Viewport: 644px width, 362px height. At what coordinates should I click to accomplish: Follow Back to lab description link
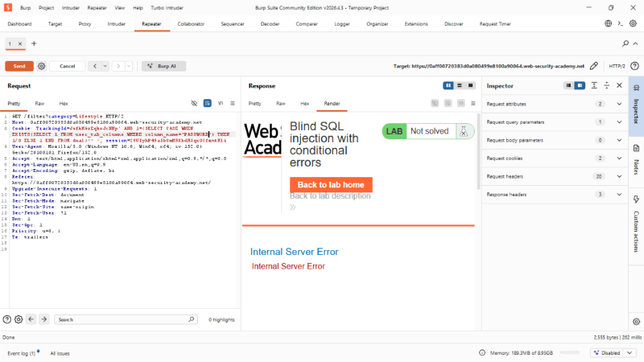tap(330, 195)
